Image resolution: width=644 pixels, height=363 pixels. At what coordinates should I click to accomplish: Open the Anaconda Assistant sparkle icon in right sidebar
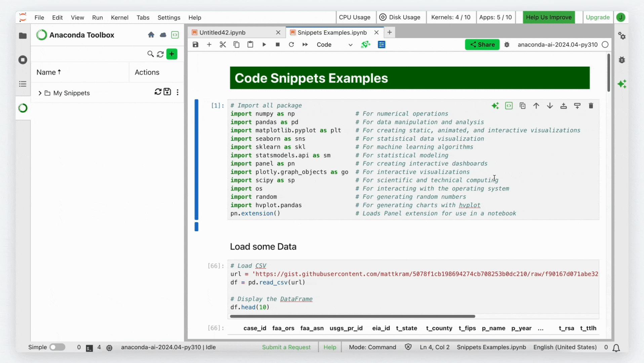click(621, 84)
